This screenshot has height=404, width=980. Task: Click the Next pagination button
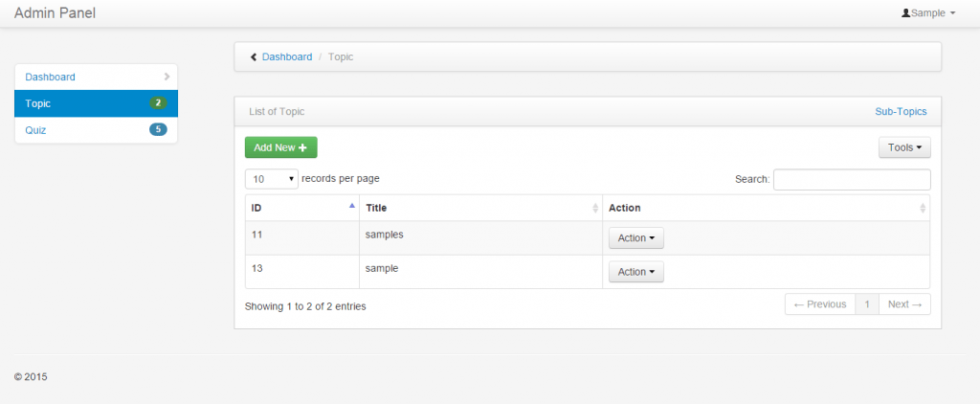[903, 304]
